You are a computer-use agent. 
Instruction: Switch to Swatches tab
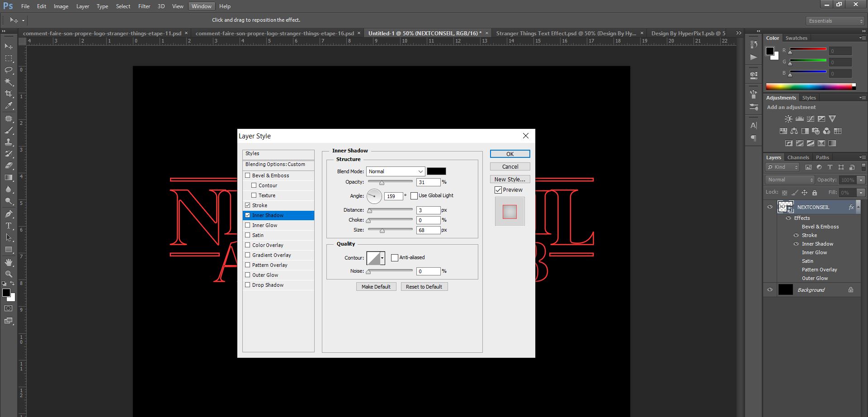796,38
